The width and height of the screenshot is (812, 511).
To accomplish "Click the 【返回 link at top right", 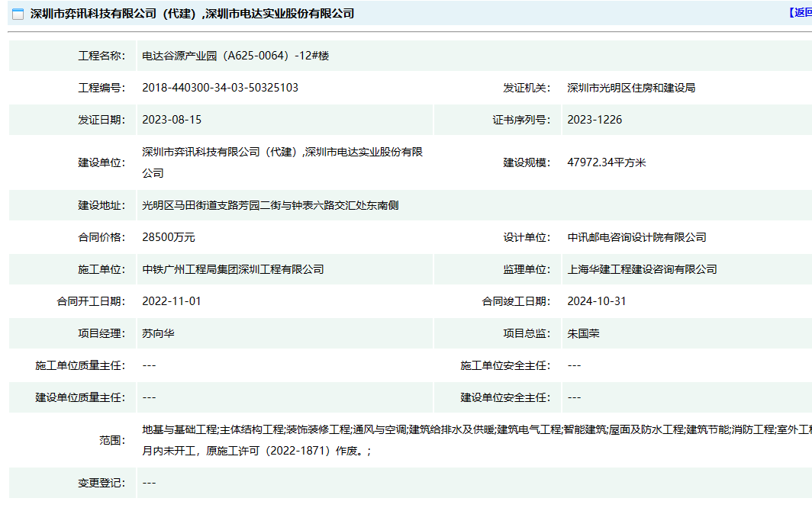I will pyautogui.click(x=800, y=13).
